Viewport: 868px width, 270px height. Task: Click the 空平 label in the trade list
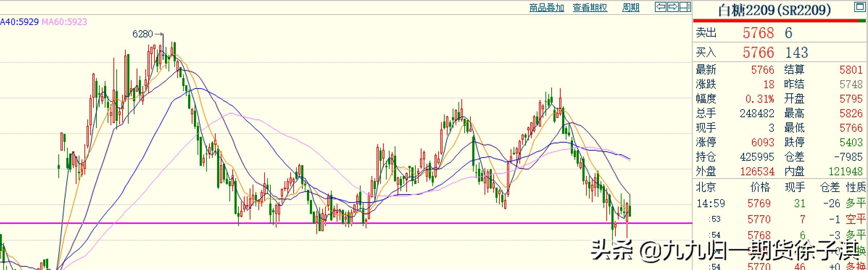coord(856,219)
